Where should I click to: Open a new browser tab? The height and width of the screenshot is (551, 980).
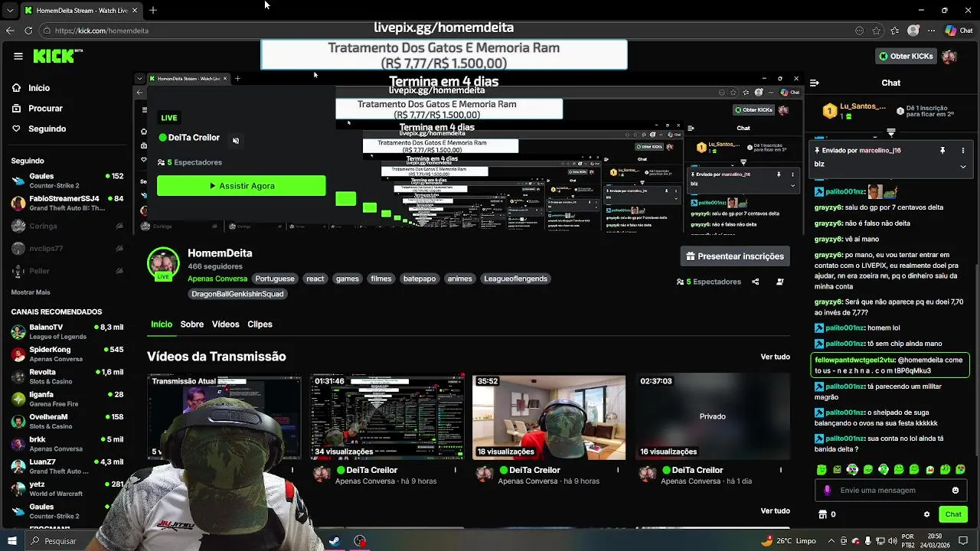(x=153, y=10)
